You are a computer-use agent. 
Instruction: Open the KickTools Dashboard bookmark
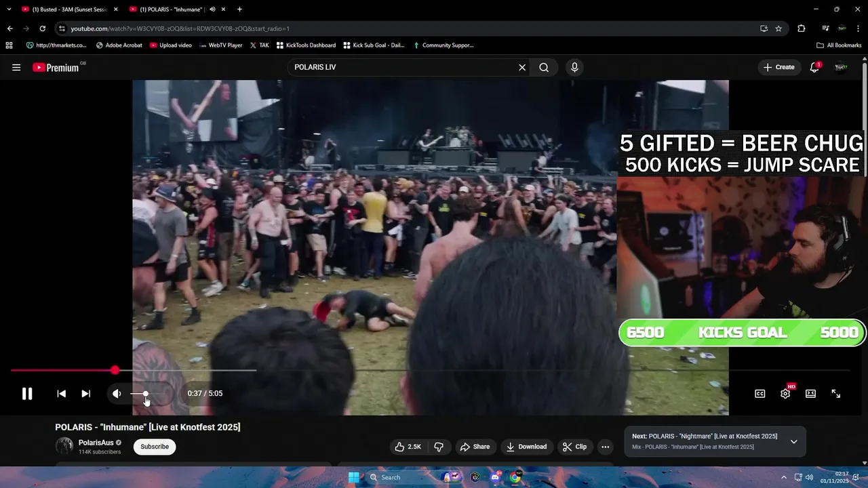point(306,45)
